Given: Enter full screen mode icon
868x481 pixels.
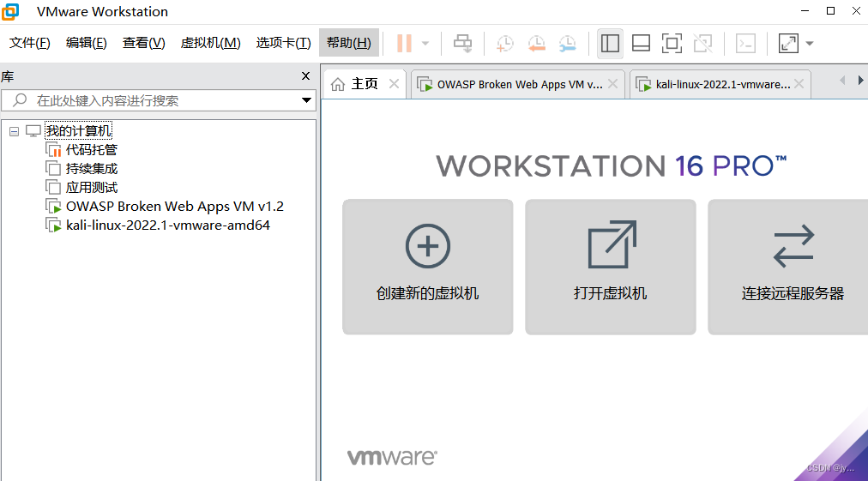Looking at the screenshot, I should 672,43.
